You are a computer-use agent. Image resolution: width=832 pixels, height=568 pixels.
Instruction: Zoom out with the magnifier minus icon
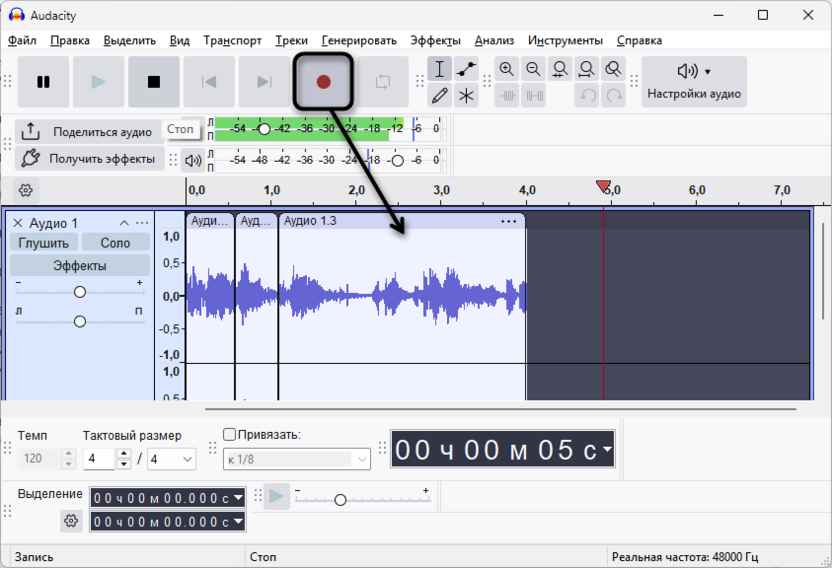533,69
